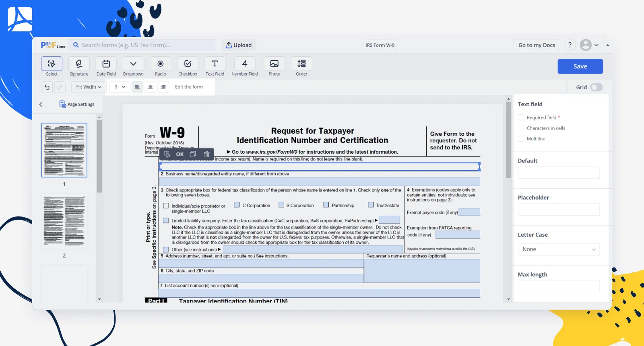This screenshot has width=644, height=346.
Task: Click the FATCA reporting code field
Action: (x=458, y=235)
